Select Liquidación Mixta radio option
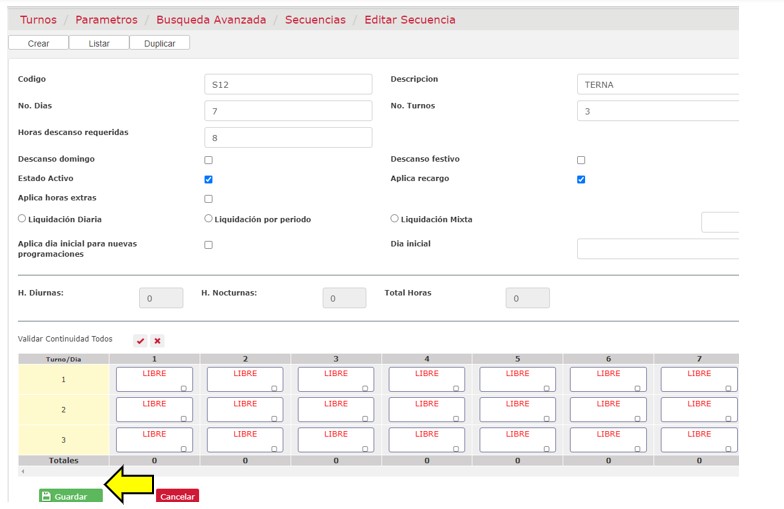Viewport: 784px width, 509px height. (394, 218)
